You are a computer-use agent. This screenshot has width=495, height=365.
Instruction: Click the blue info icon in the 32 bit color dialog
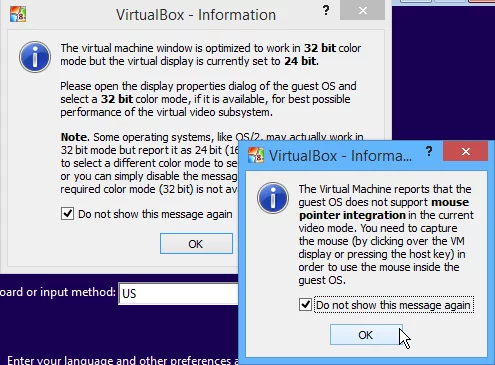click(x=35, y=57)
